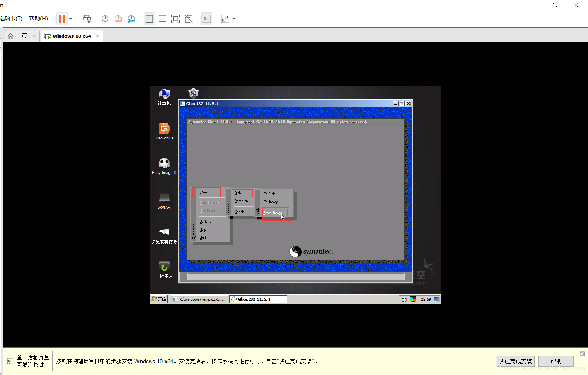Open the 选项卡(T) menu
588x375 pixels.
(x=11, y=19)
